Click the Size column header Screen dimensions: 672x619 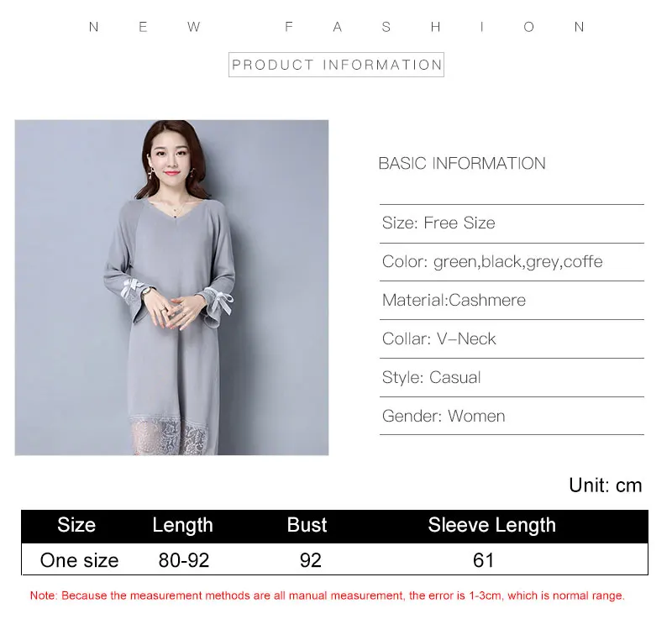76,525
